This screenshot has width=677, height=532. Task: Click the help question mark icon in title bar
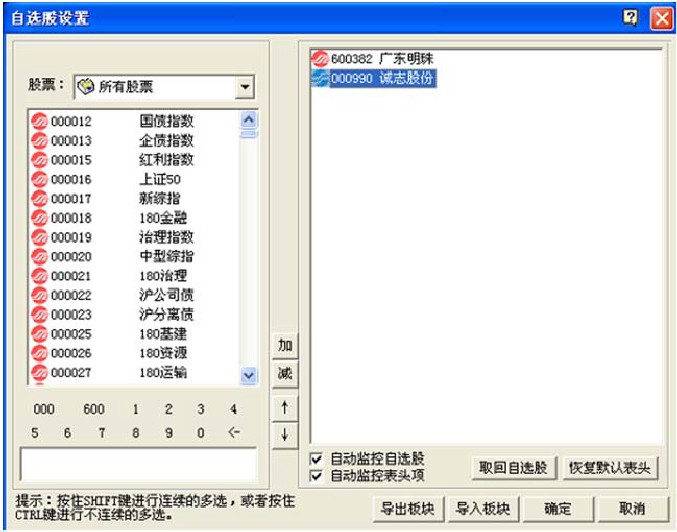(631, 17)
